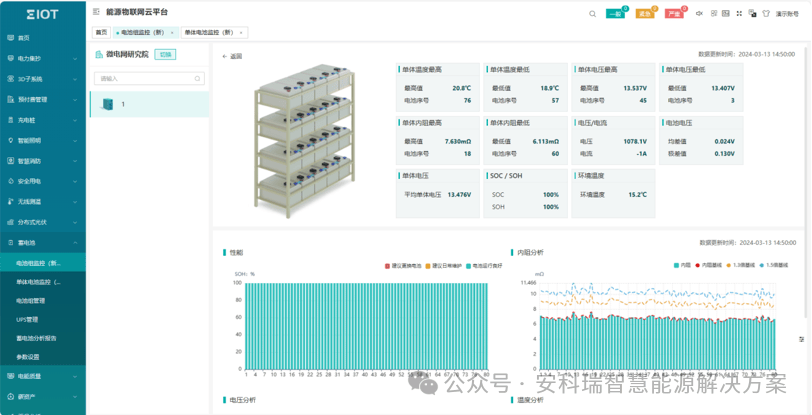Click the theme shirt icon near account

click(766, 13)
